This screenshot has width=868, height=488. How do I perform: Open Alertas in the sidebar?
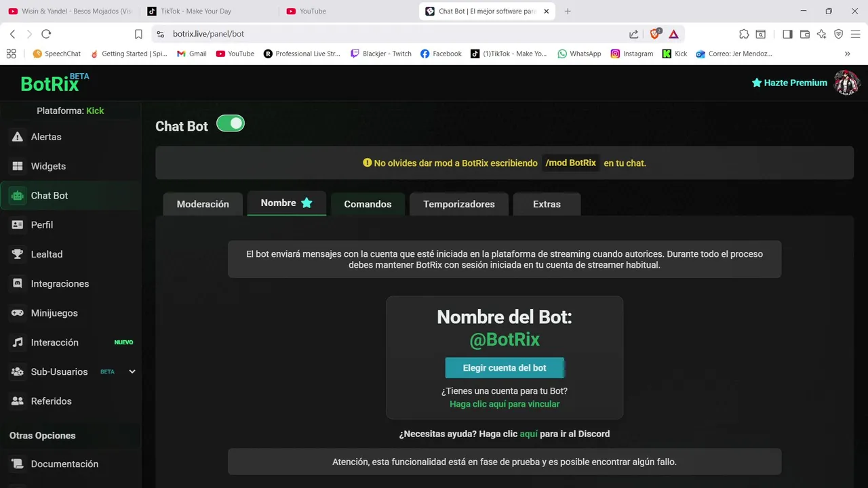(46, 137)
